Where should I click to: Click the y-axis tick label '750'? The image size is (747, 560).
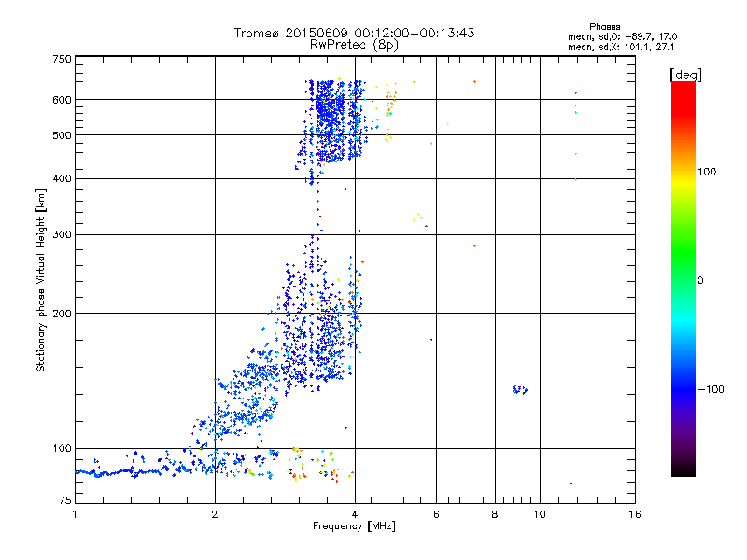click(62, 60)
